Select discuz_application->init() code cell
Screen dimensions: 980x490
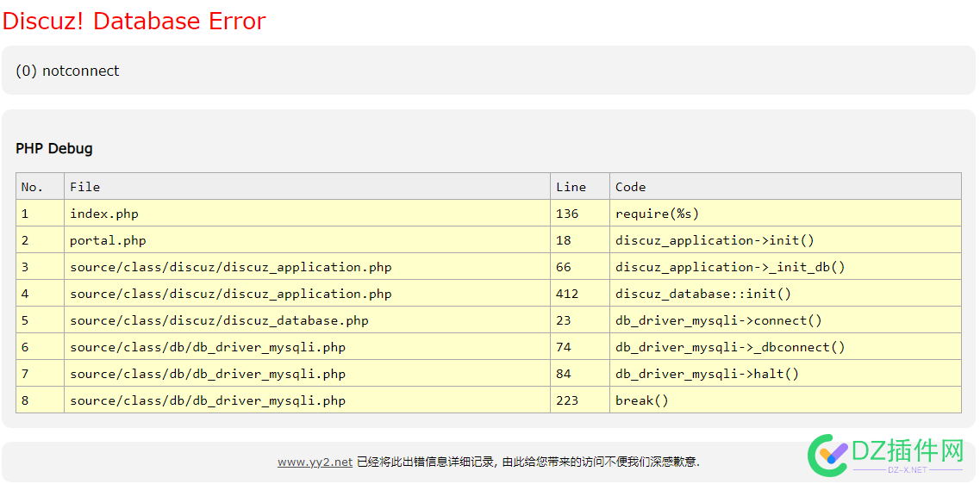pyautogui.click(x=785, y=240)
